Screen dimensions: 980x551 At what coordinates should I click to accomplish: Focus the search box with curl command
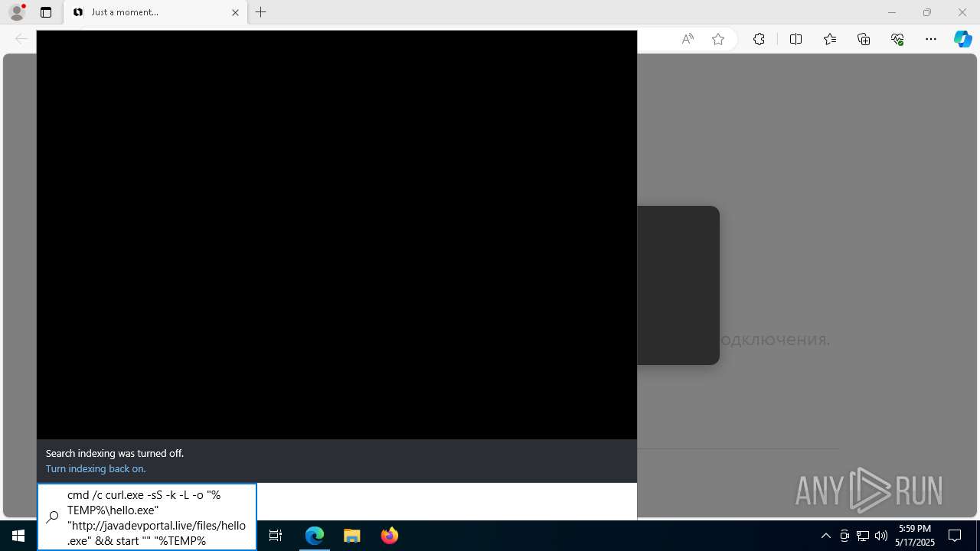147,517
